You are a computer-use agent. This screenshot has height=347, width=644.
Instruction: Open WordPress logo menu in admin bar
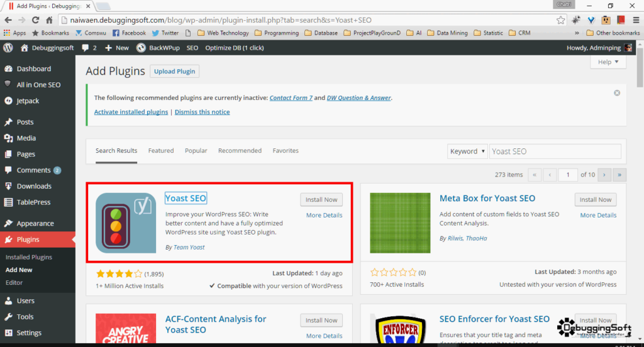pos(8,48)
